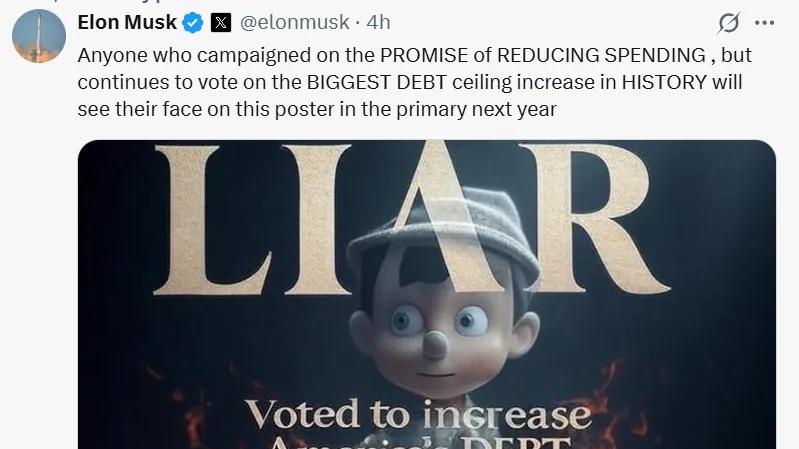This screenshot has height=449, width=799.
Task: Open the Grok explain-post icon
Action: (729, 23)
